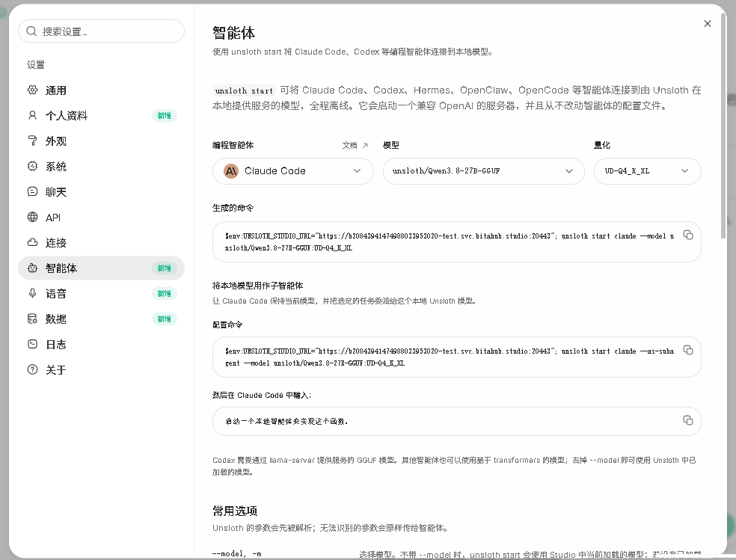Open the 系统 settings section
This screenshot has height=560, width=736.
[x=101, y=166]
